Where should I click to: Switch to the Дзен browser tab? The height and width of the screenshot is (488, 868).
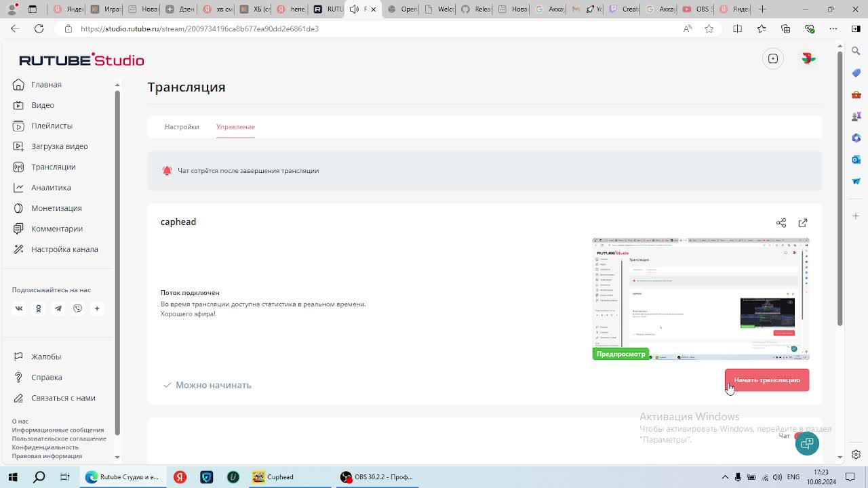(180, 9)
